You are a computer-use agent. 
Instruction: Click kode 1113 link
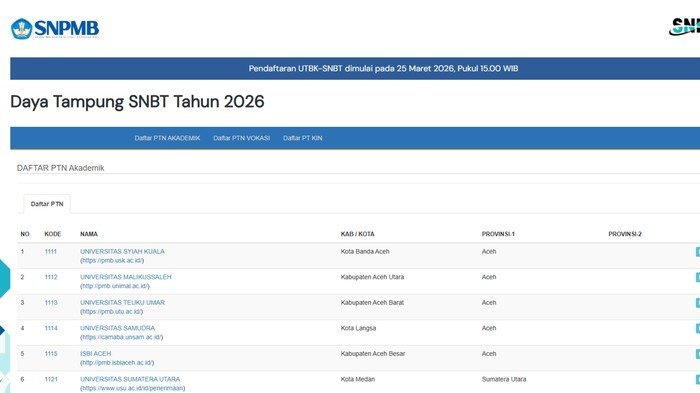click(x=51, y=302)
